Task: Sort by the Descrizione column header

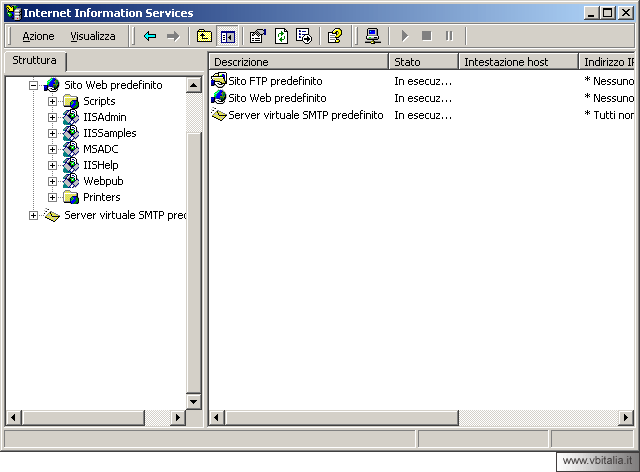Action: [298, 62]
